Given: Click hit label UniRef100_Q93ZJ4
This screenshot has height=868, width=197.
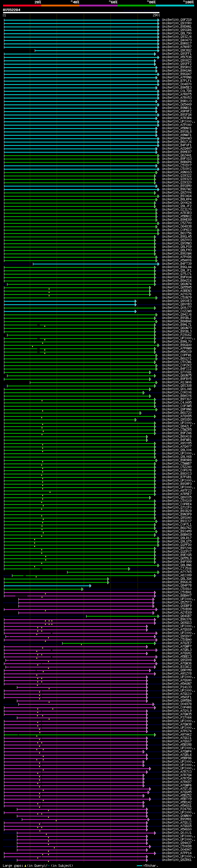Looking at the screenshot, I should pyautogui.click(x=177, y=37).
